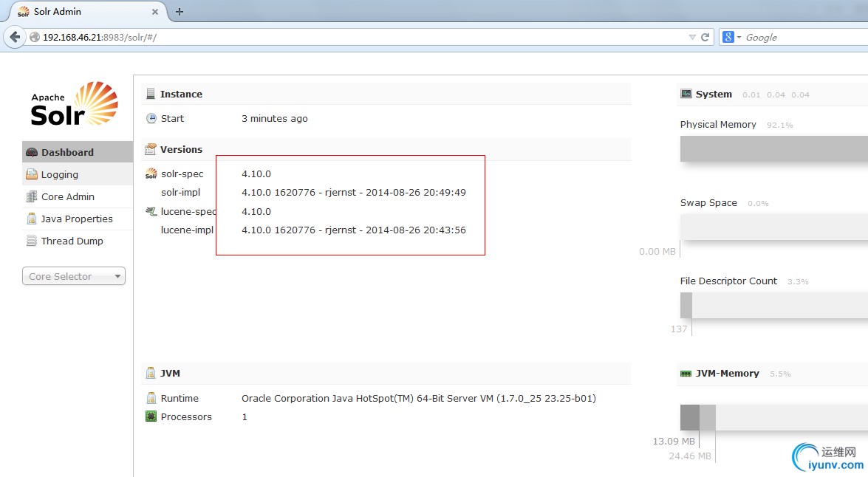The width and height of the screenshot is (868, 477).
Task: Click the Processors value '1'
Action: pyautogui.click(x=244, y=416)
